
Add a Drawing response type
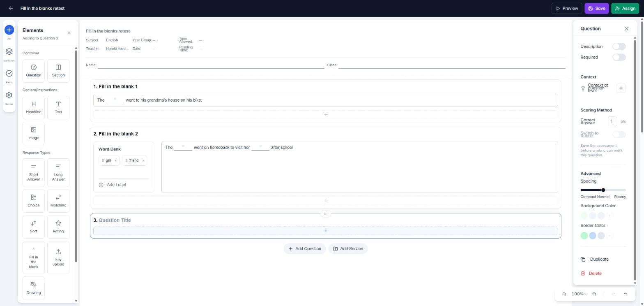34,288
